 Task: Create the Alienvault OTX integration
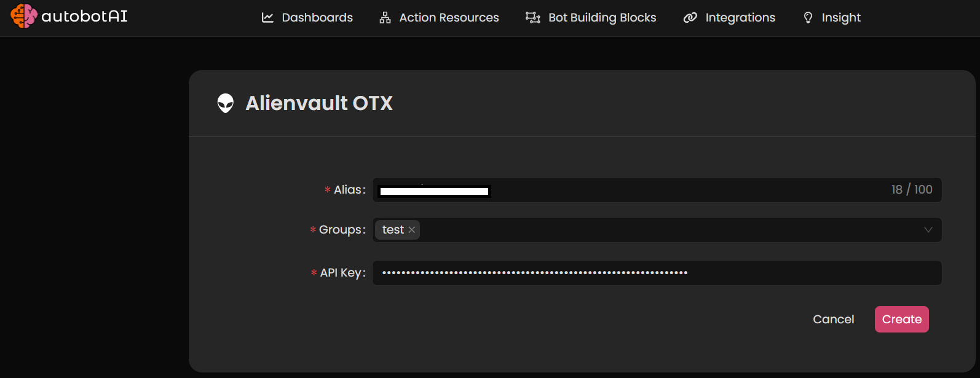click(x=902, y=320)
